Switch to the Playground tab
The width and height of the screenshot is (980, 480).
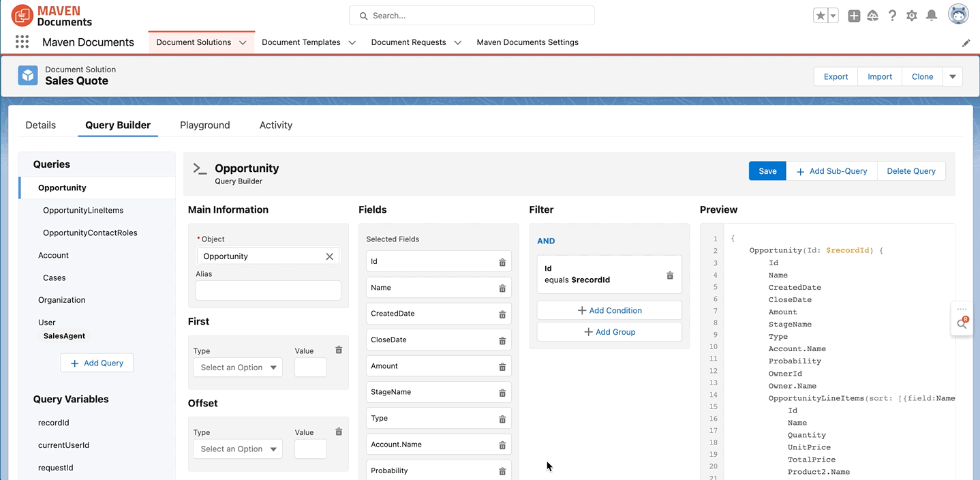tap(205, 125)
